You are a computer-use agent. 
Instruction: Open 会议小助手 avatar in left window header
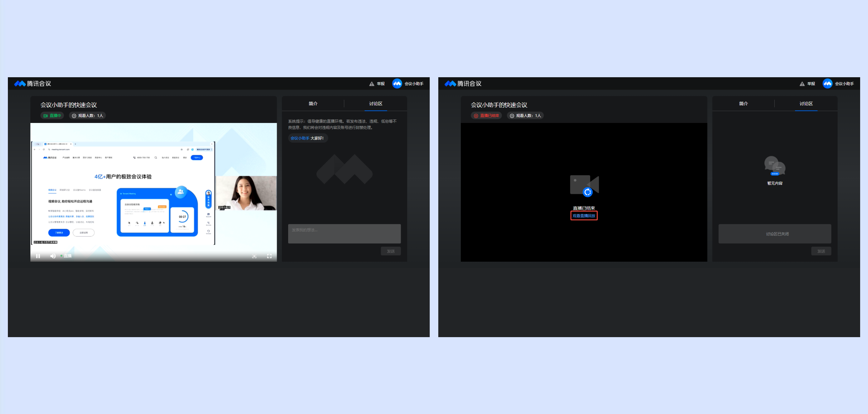[x=397, y=84]
